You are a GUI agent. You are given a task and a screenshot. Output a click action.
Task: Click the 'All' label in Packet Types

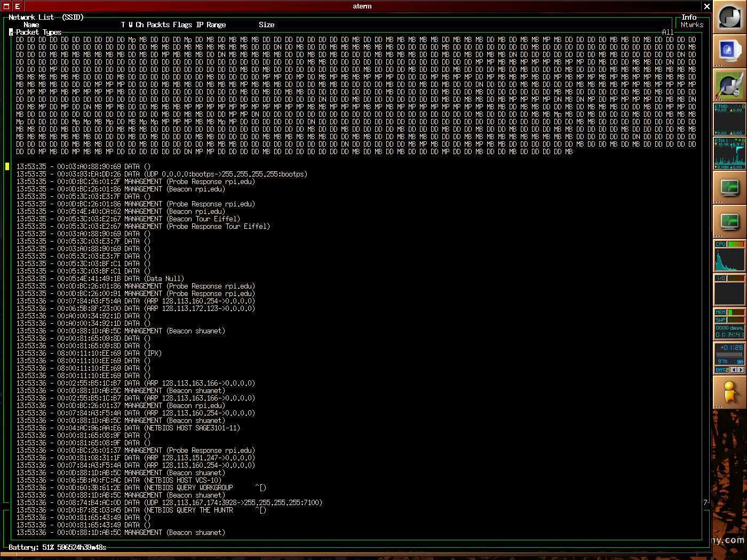667,32
